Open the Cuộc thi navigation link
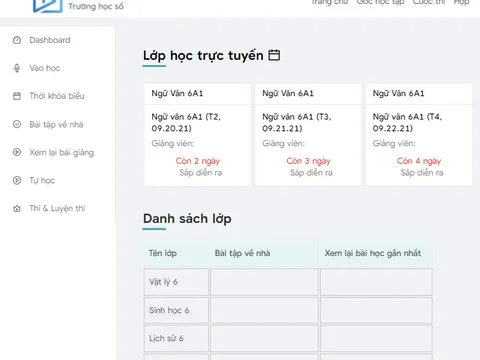Screen dimensions: 480x360 [x=429, y=2]
